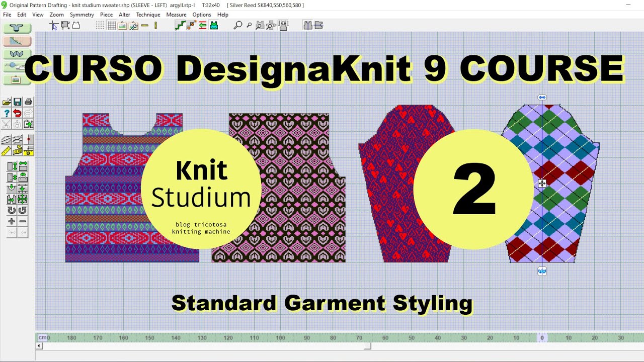Click the dotted piece height adjust icon
644x362 pixels.
(x=12, y=177)
